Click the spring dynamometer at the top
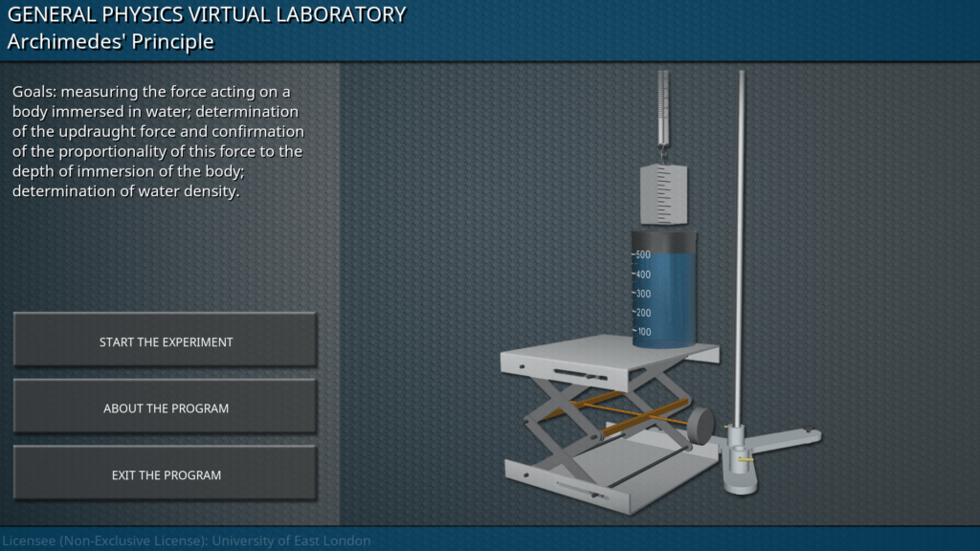980x551 pixels. point(663,105)
